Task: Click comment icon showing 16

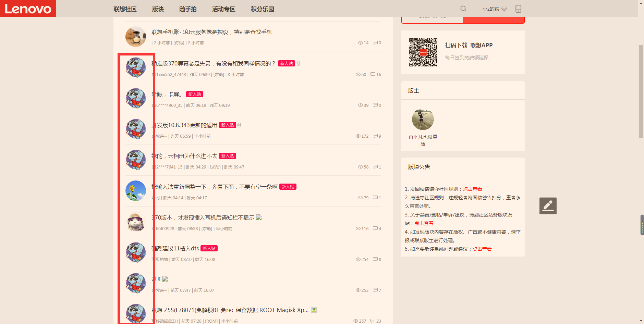Action: 373,74
